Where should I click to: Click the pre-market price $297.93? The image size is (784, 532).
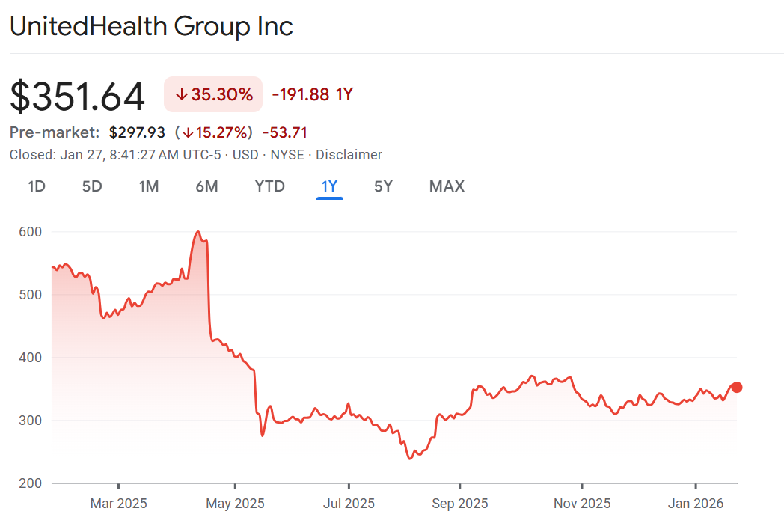pos(138,133)
